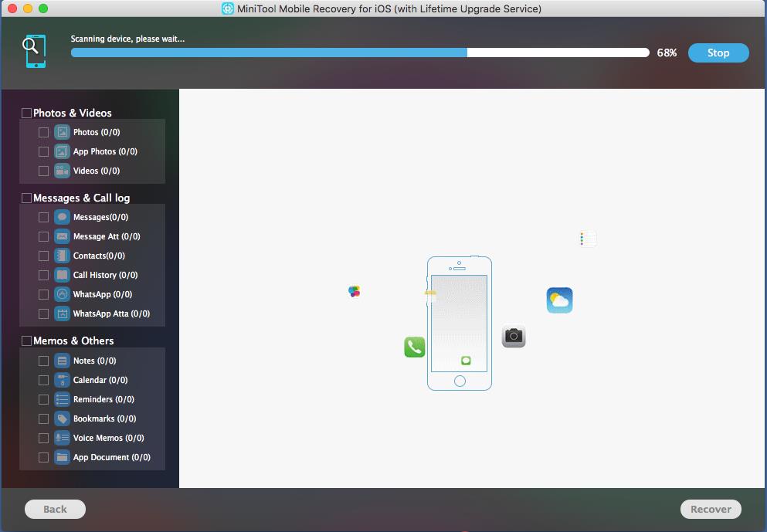Click the Call History icon
The image size is (767, 532).
(62, 275)
